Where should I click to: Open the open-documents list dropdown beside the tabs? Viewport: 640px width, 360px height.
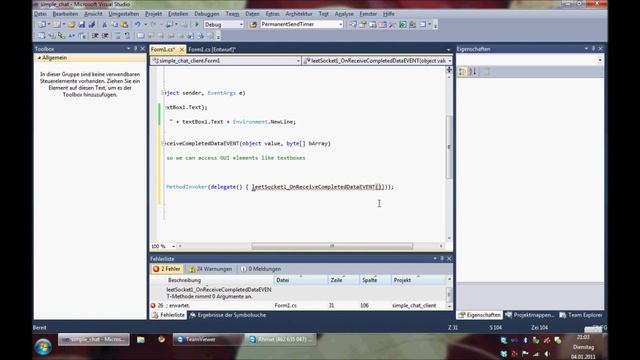point(449,49)
